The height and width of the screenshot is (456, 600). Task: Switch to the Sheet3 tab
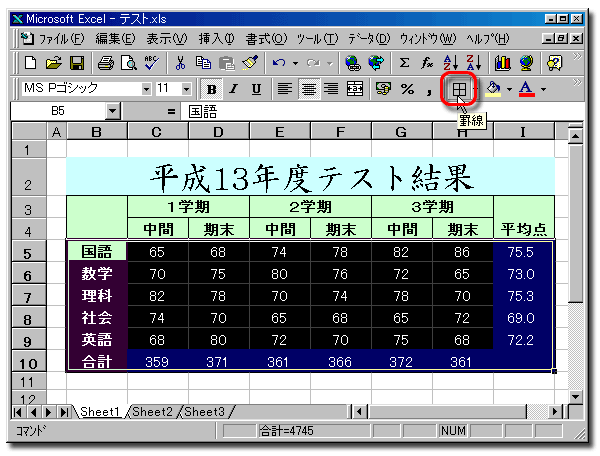pos(204,412)
